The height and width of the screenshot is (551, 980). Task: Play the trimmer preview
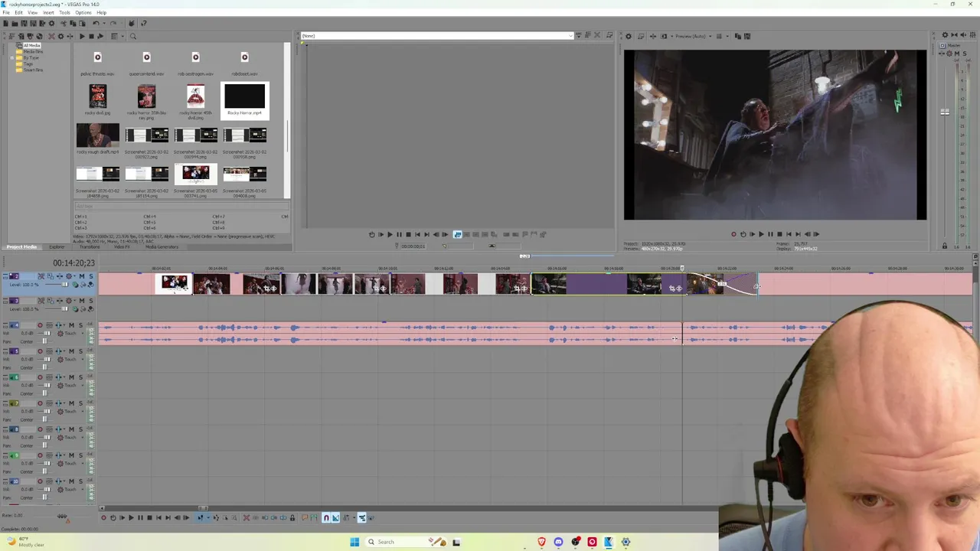click(x=390, y=235)
